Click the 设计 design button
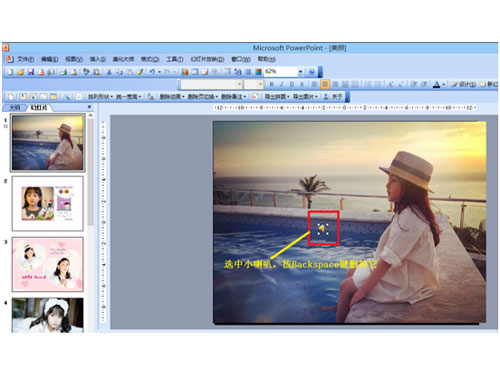This screenshot has height=375, width=500. tap(464, 84)
